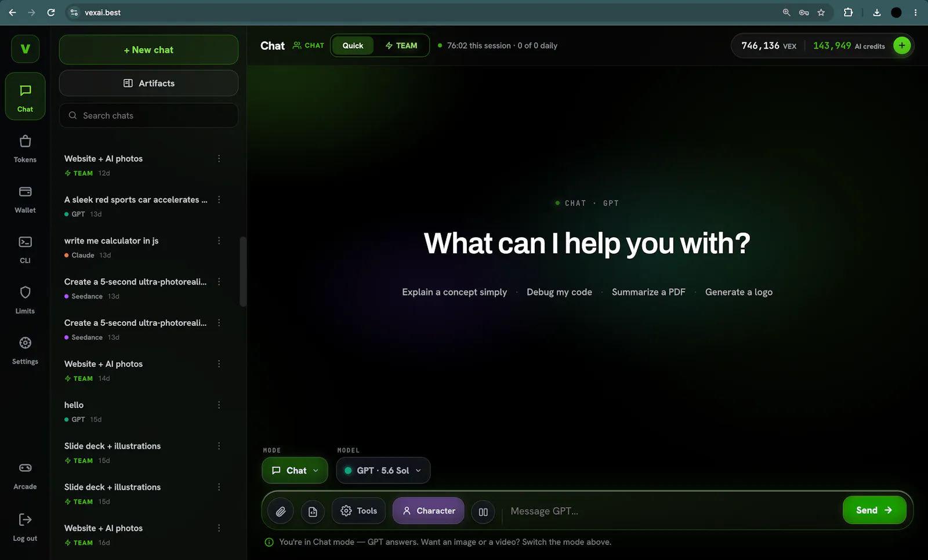The height and width of the screenshot is (560, 928).
Task: Open the CLI sidebar section
Action: point(25,249)
